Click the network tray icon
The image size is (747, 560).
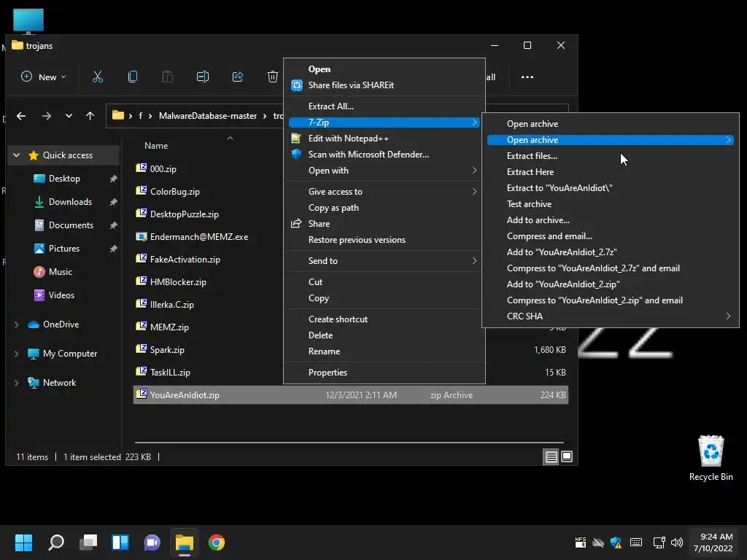coord(659,542)
